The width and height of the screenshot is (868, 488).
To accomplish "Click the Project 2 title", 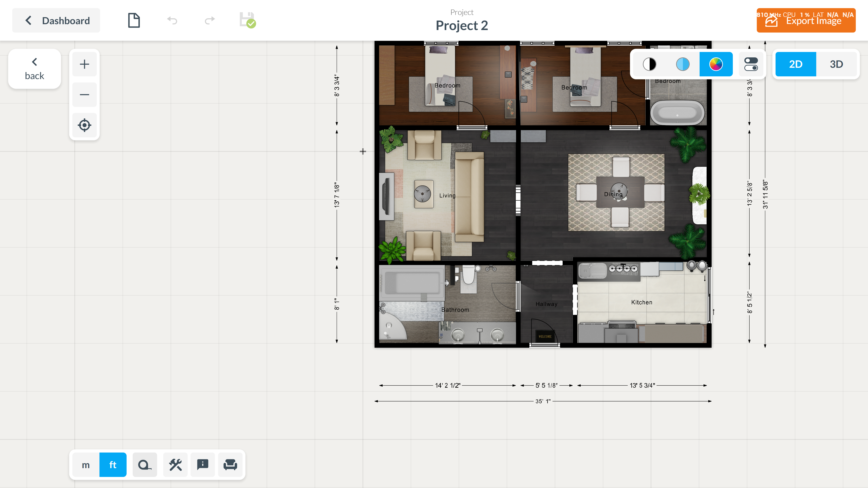I will point(462,26).
